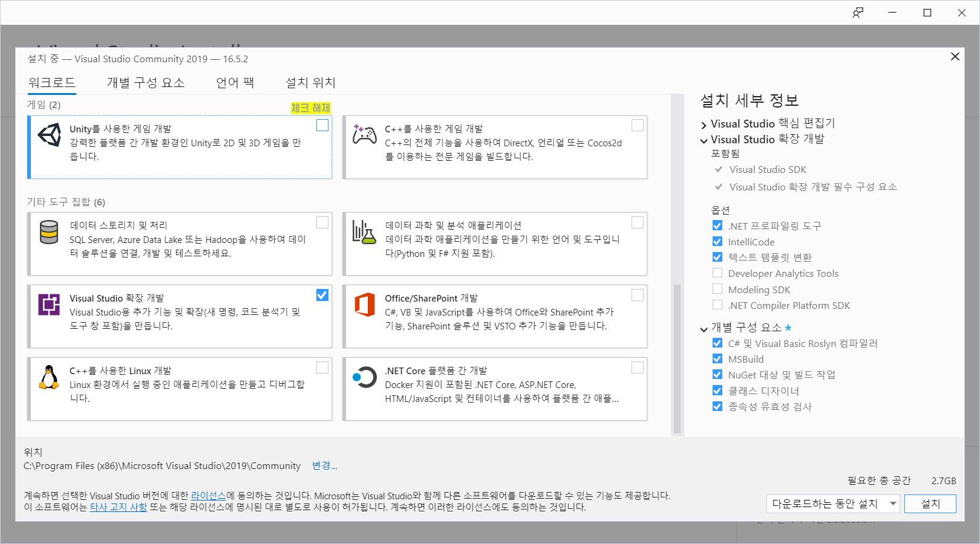
Task: Uncheck C# and Visual Basic Roslyn compilers
Action: (x=717, y=343)
